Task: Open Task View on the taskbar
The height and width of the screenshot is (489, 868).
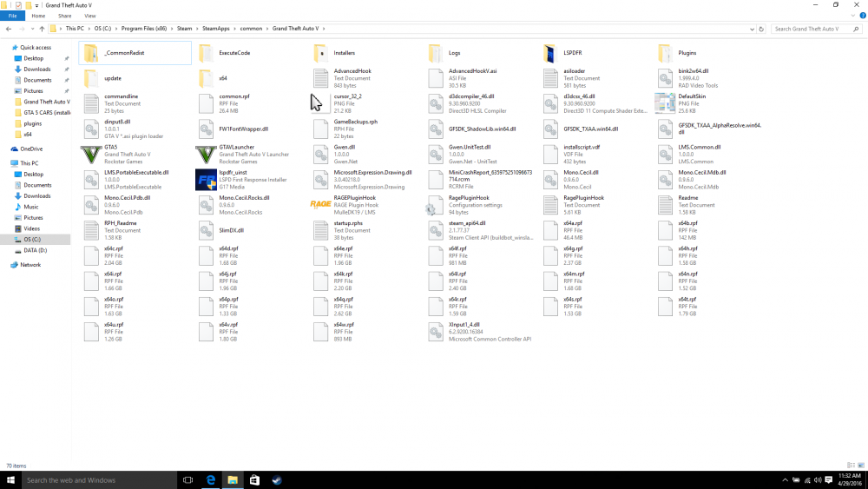Action: (x=187, y=480)
